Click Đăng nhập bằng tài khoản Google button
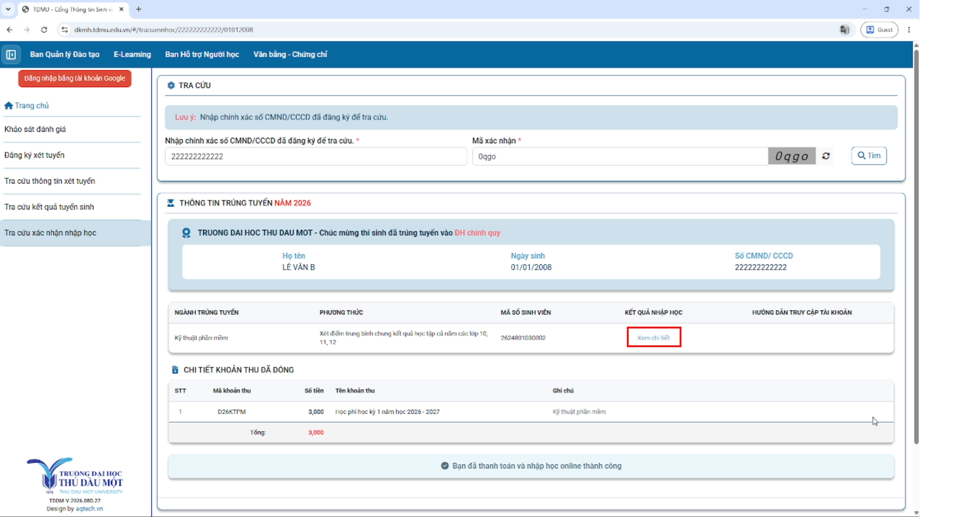This screenshot has height=517, width=980. (75, 79)
